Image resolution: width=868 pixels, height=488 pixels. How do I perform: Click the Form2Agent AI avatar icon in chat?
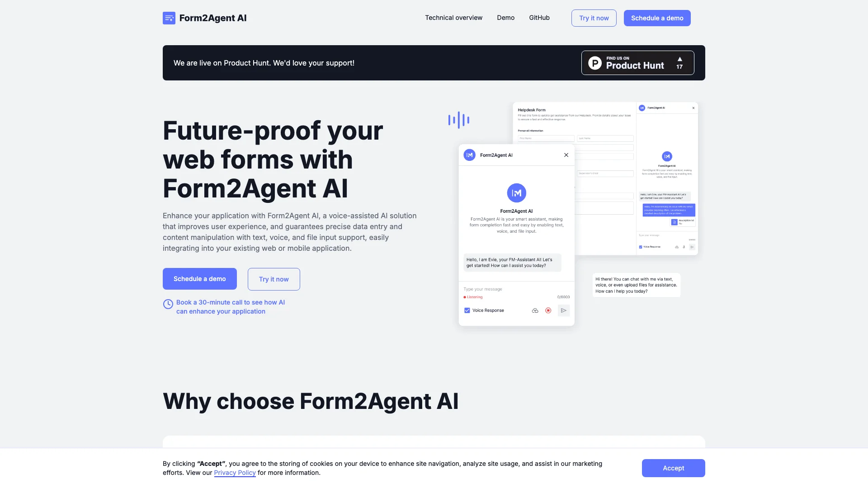[516, 193]
